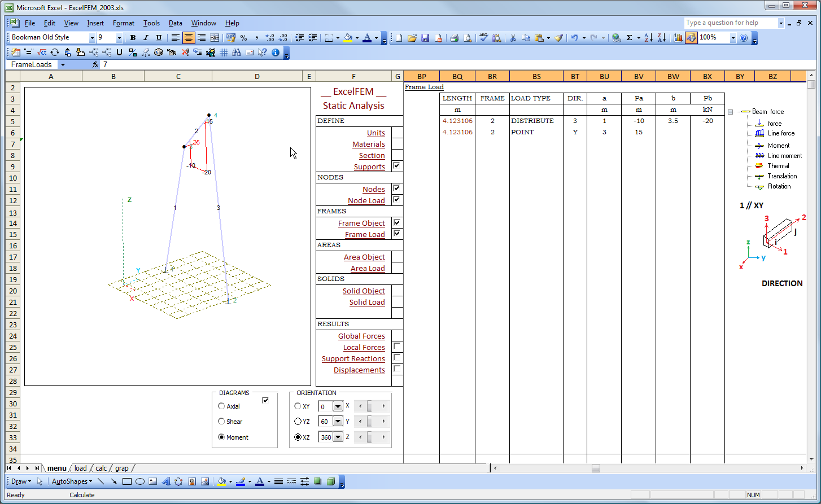Viewport: 821px width, 504px height.
Task: Enable the Displacements checkbox
Action: pos(397,369)
